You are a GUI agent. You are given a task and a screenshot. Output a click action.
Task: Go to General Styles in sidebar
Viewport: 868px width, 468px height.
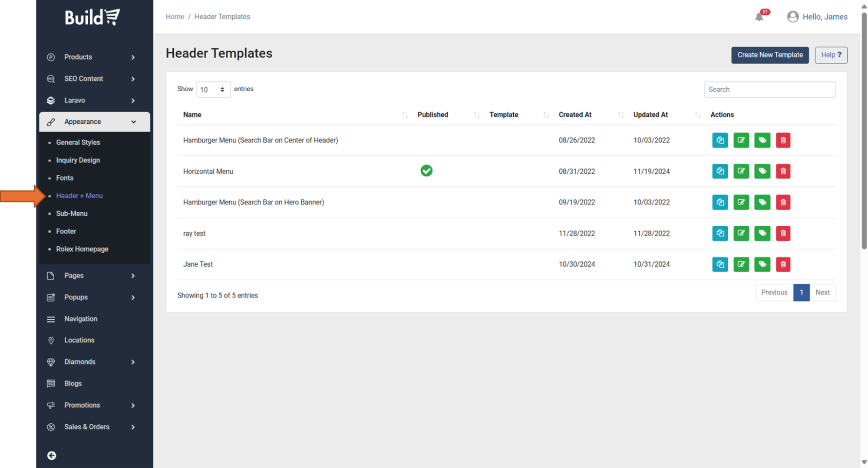click(x=78, y=142)
